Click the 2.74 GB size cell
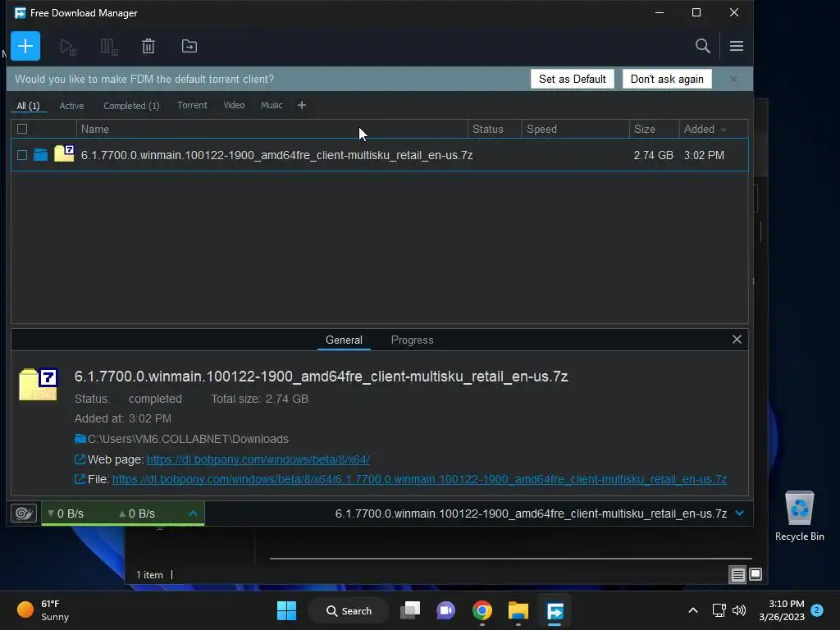Screen dimensions: 840x630 [653, 155]
